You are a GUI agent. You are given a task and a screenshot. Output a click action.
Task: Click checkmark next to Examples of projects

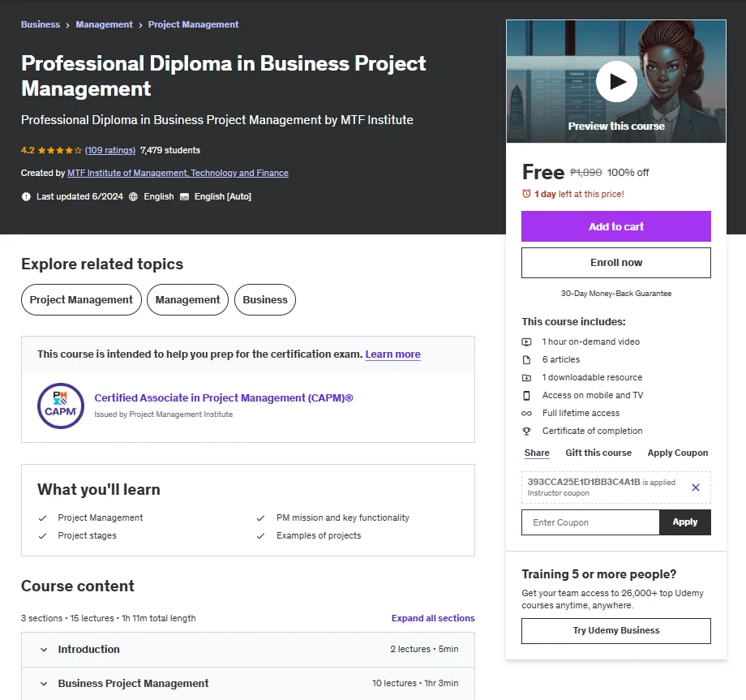[x=260, y=536]
